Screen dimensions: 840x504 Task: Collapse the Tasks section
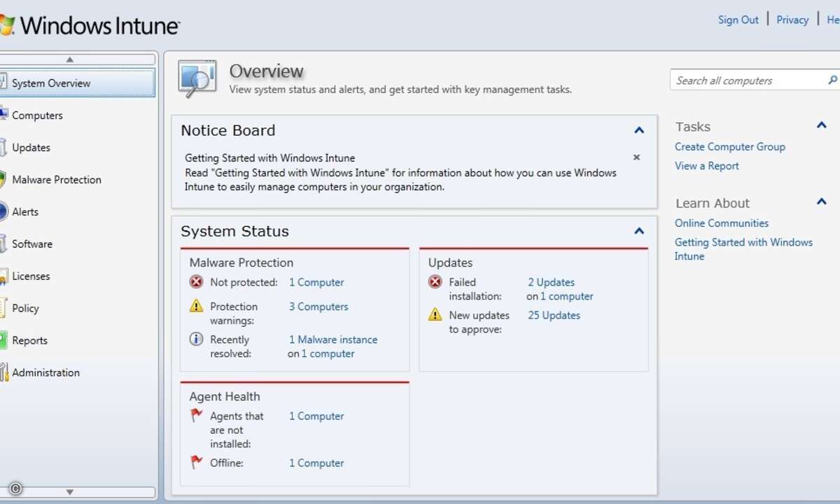click(822, 126)
